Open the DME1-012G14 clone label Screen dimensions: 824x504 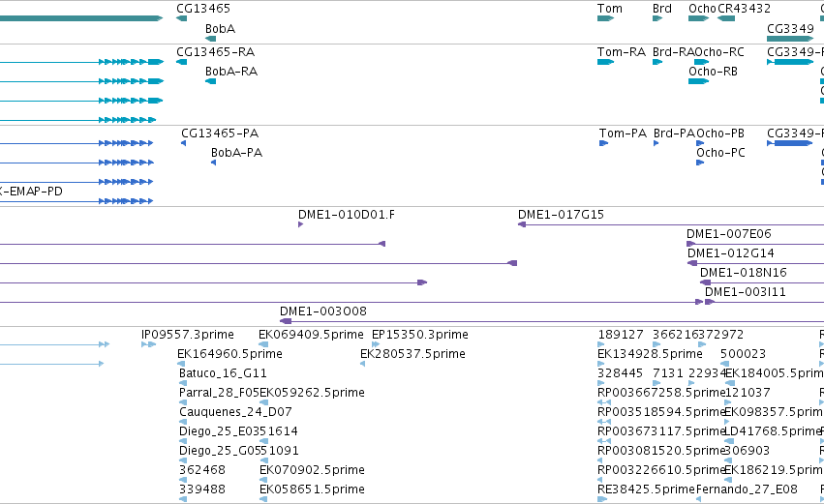click(x=730, y=253)
